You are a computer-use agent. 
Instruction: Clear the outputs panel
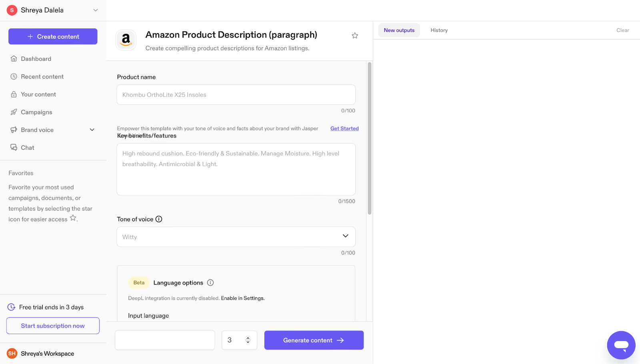[622, 30]
